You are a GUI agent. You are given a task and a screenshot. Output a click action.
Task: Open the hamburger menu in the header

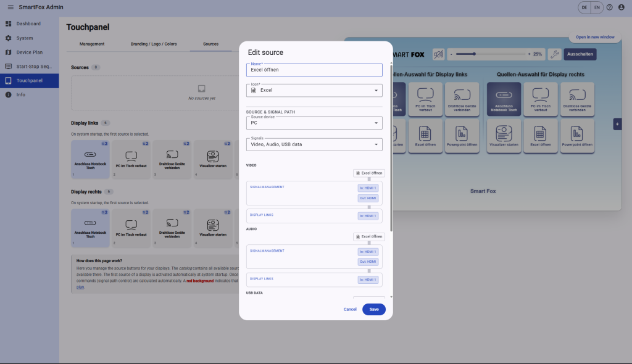coord(10,7)
